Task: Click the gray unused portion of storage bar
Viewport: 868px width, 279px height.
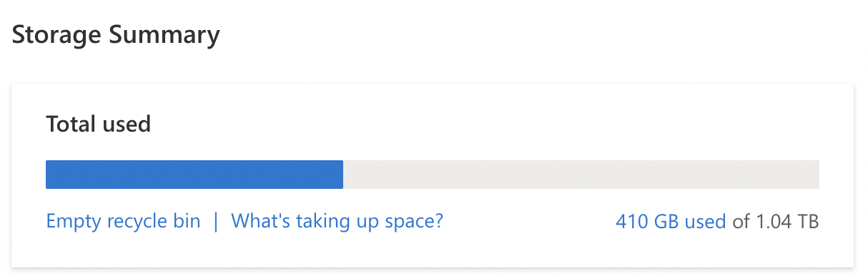Action: point(581,175)
